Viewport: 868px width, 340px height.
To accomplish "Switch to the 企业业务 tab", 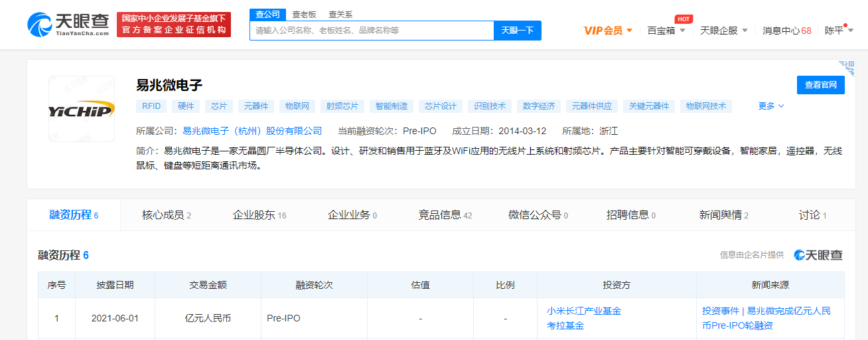I will pyautogui.click(x=352, y=215).
